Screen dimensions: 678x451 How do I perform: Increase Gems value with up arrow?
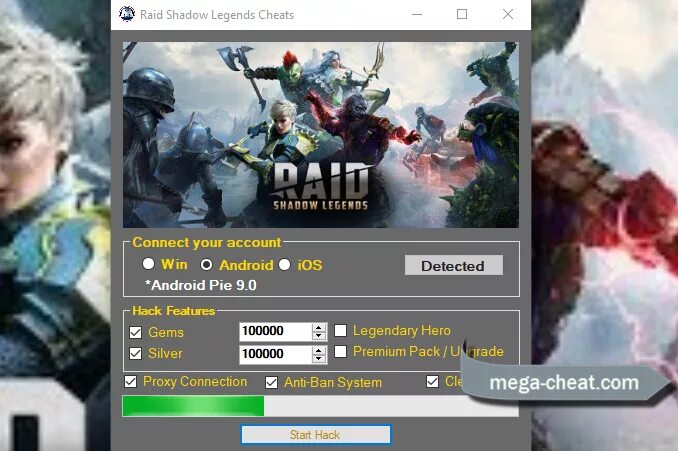pyautogui.click(x=319, y=327)
